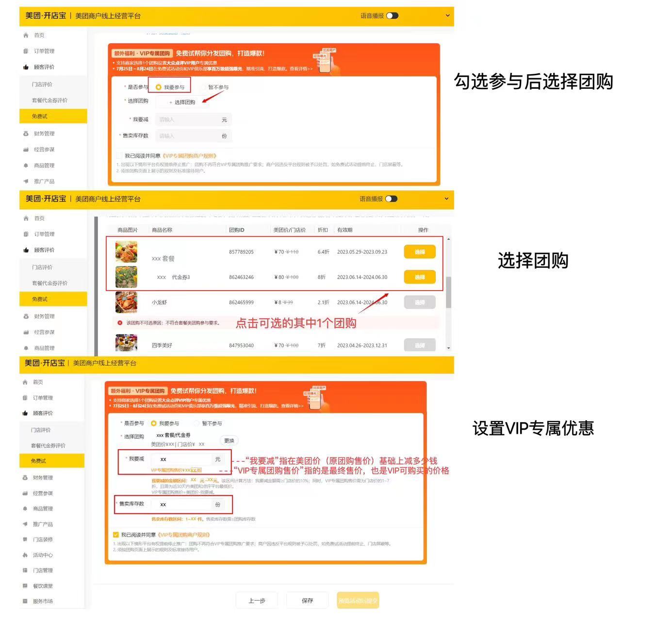Select the 推广产品 megaphone promotion icon

(x=25, y=181)
